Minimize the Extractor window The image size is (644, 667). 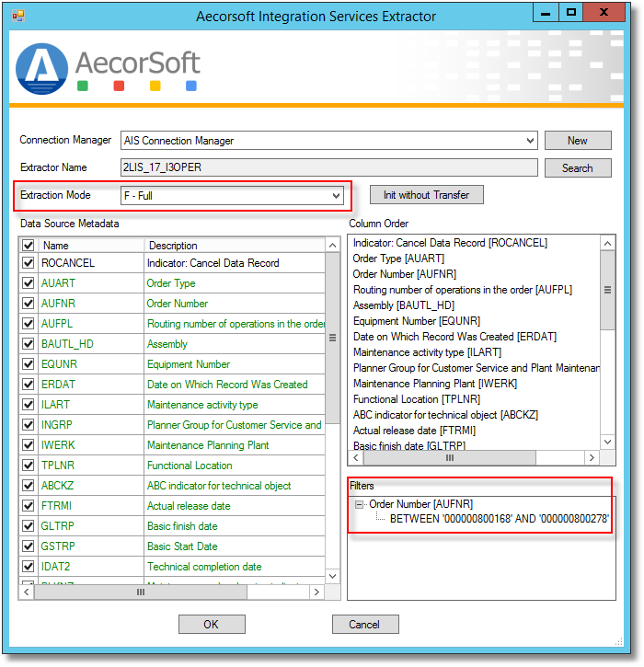point(546,12)
